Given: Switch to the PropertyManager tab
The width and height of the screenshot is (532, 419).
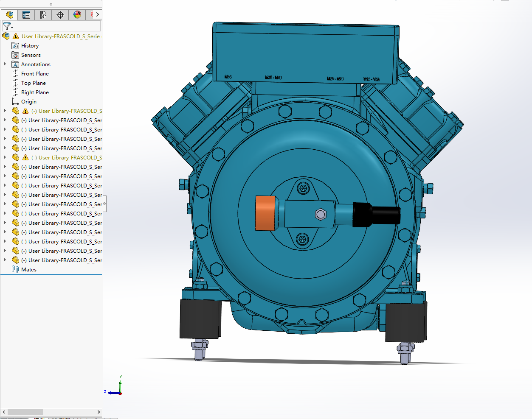Looking at the screenshot, I should point(26,15).
